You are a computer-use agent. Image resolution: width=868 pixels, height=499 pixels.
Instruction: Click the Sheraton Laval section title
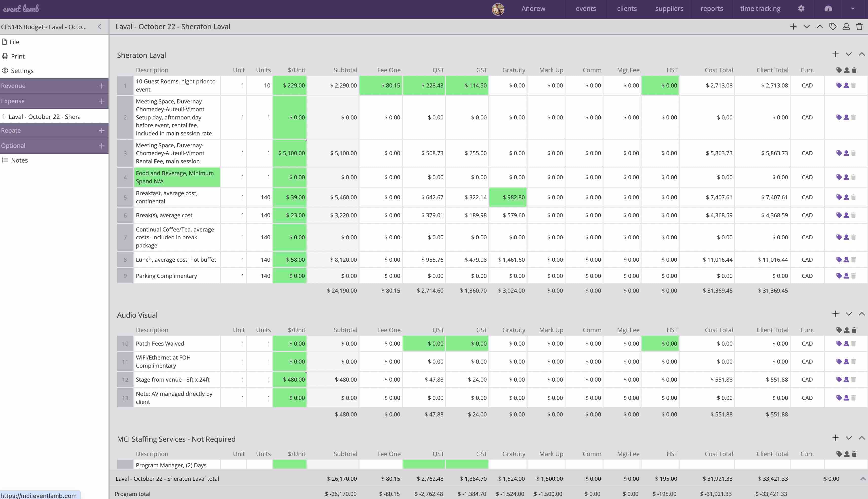(141, 55)
